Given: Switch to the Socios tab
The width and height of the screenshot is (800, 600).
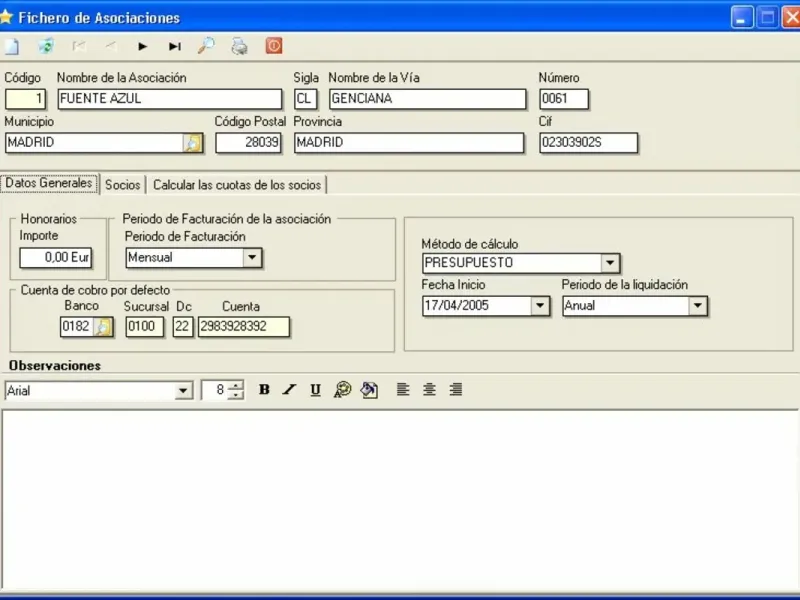Looking at the screenshot, I should [122, 185].
